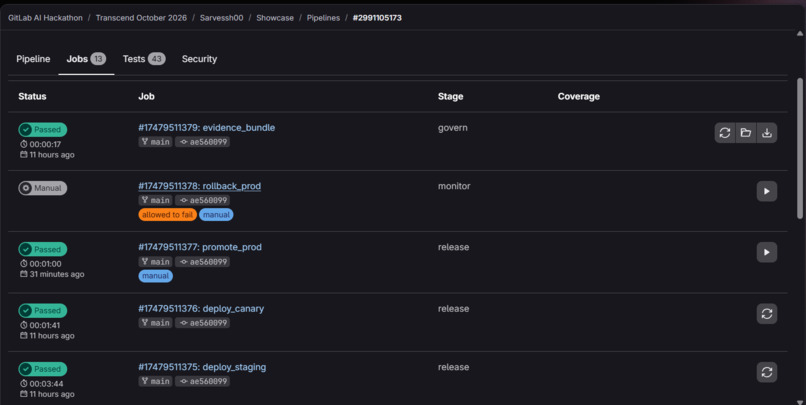Screen dimensions: 806x405
Task: Retry the deploy_staging job
Action: [766, 372]
